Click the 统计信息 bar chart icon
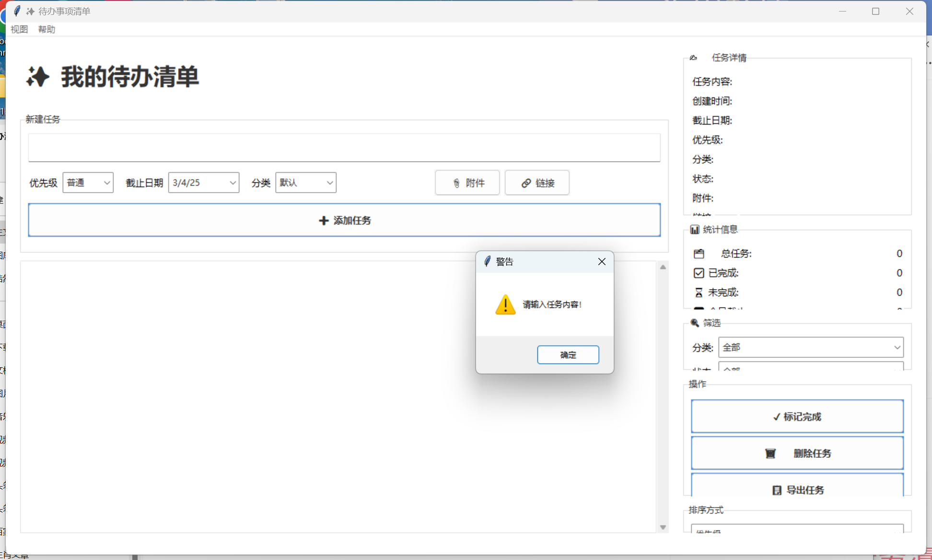The width and height of the screenshot is (932, 560). pos(695,230)
